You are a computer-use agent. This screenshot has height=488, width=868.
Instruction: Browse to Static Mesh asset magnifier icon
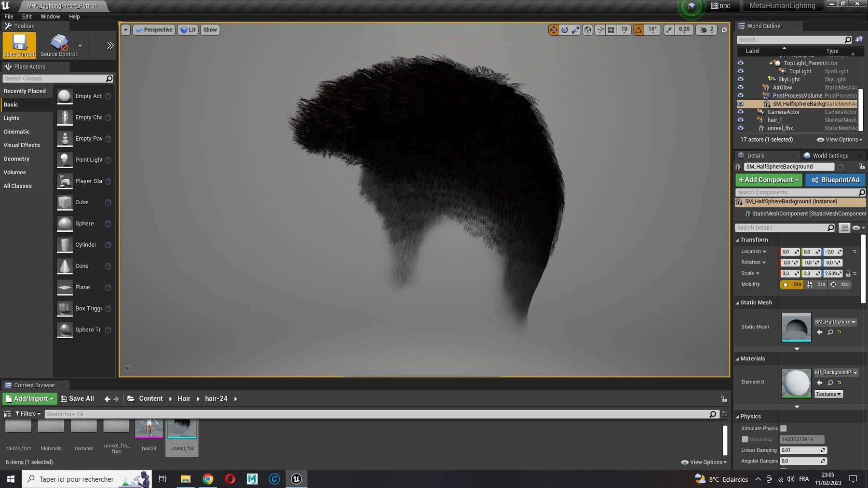830,332
